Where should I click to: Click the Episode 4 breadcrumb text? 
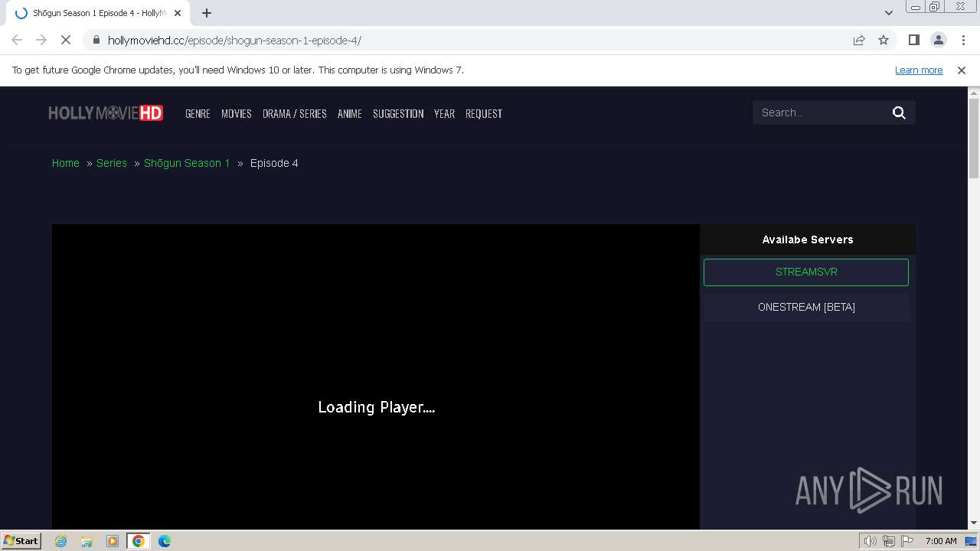274,163
